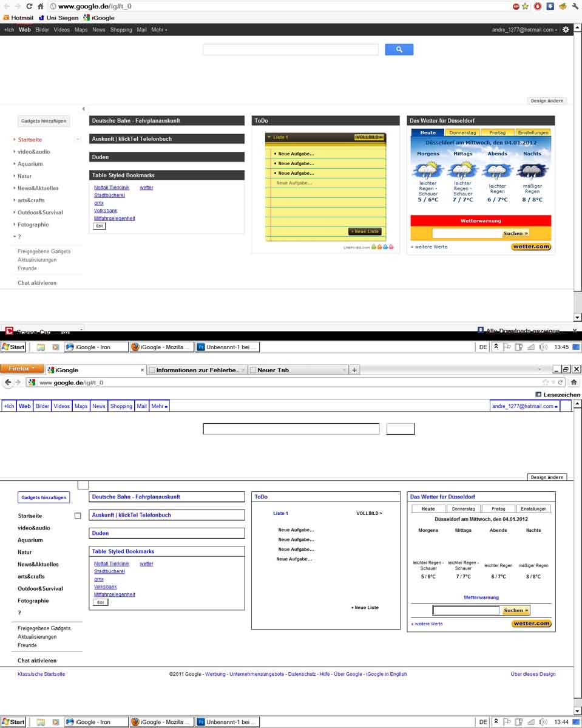
Task: Collapse Liste 1 in Iron's ToDo gadget
Action: tap(269, 137)
